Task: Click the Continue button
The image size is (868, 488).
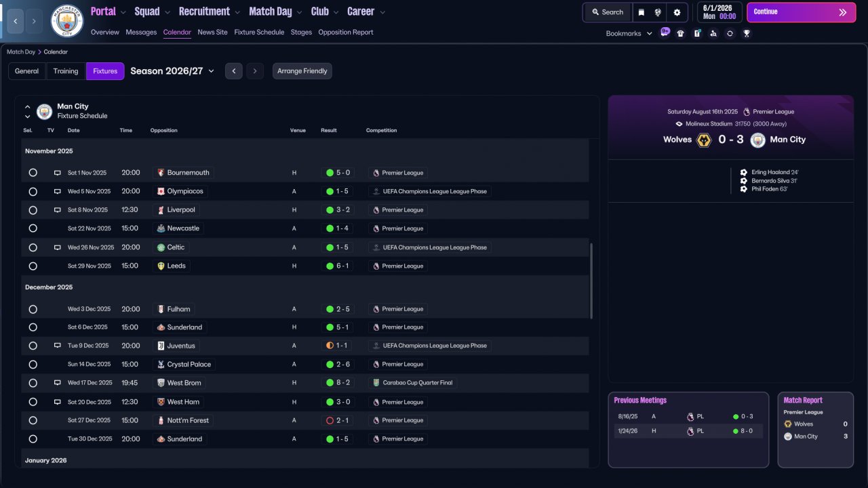Action: [x=801, y=12]
